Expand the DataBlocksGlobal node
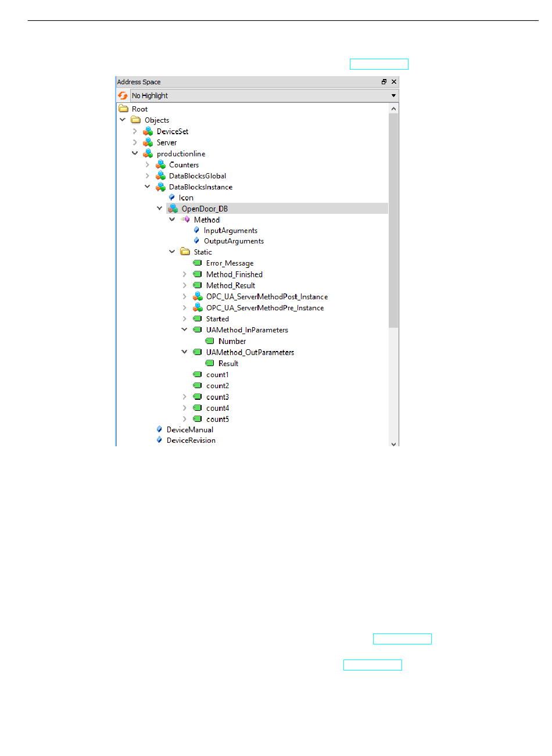Viewport: 552px width, 756px height. pos(147,175)
